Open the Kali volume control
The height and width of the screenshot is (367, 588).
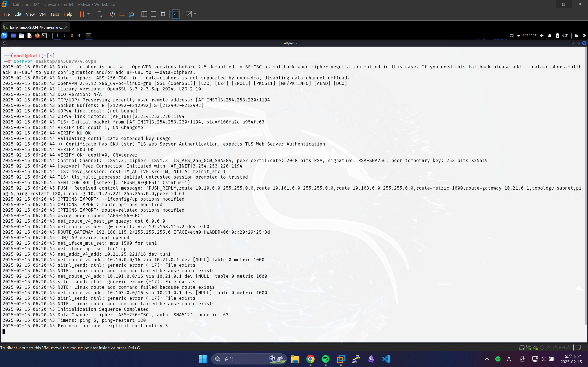tap(542, 36)
